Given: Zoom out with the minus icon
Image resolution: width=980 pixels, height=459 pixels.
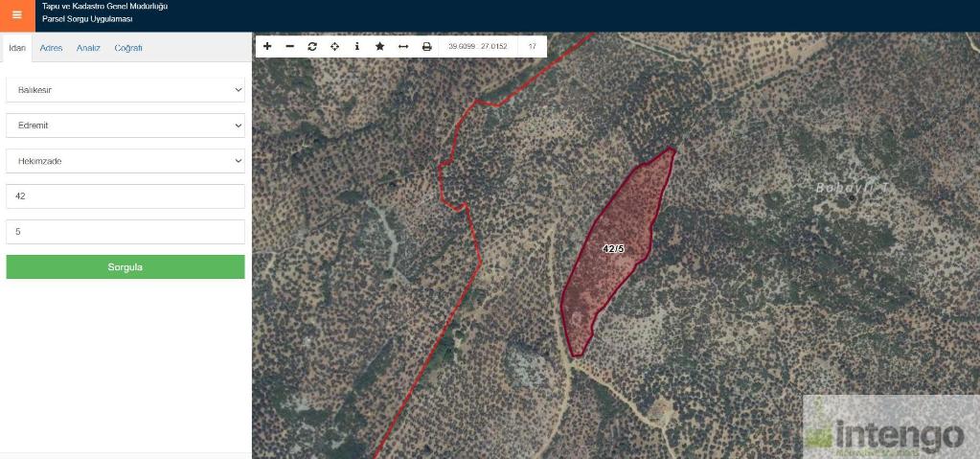Looking at the screenshot, I should point(289,46).
